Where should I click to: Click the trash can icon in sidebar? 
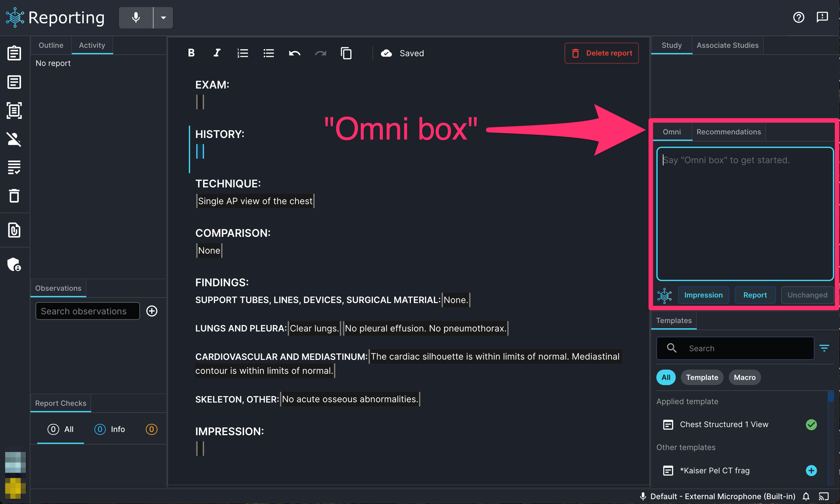coord(14,195)
